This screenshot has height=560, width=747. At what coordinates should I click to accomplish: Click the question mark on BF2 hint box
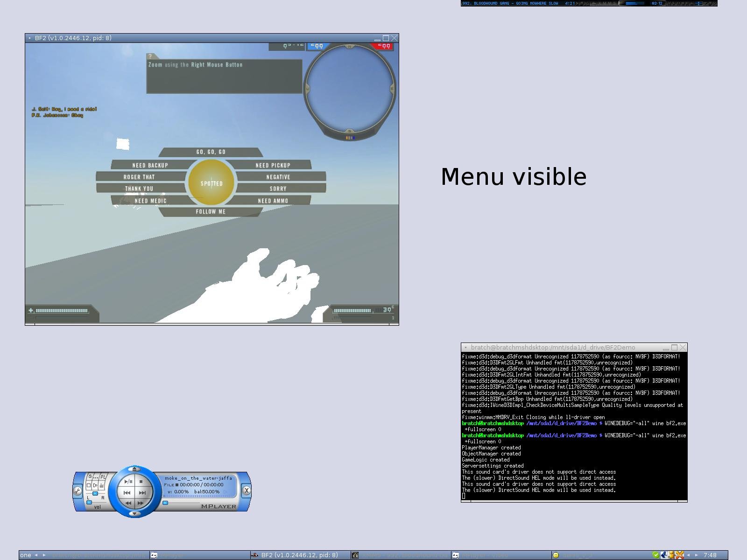[150, 56]
